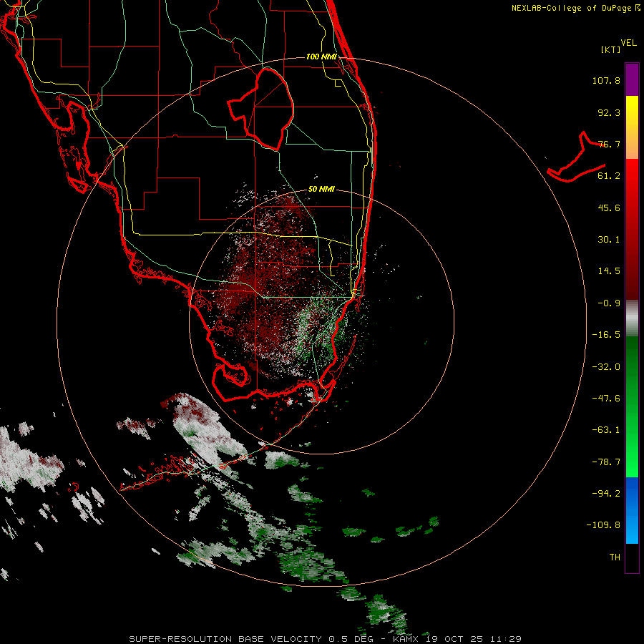
Task: Click the -109.8 value on velocity scale
Action: pyautogui.click(x=604, y=525)
